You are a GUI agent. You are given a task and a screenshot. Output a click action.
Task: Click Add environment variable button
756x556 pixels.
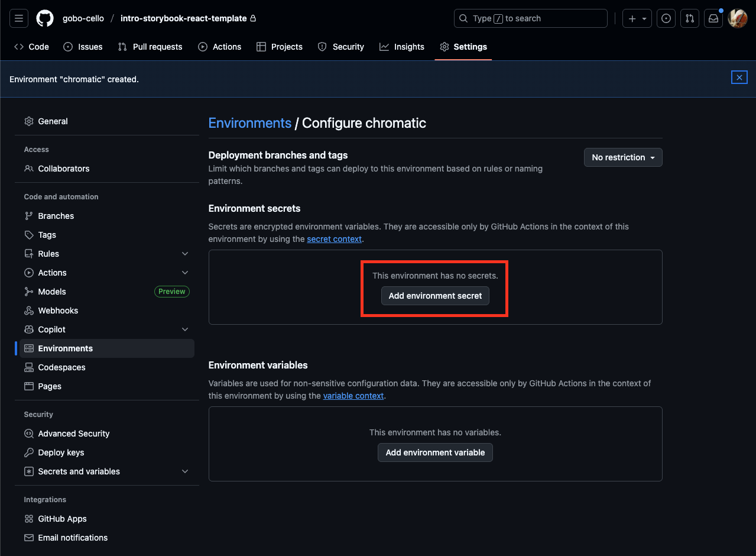435,452
